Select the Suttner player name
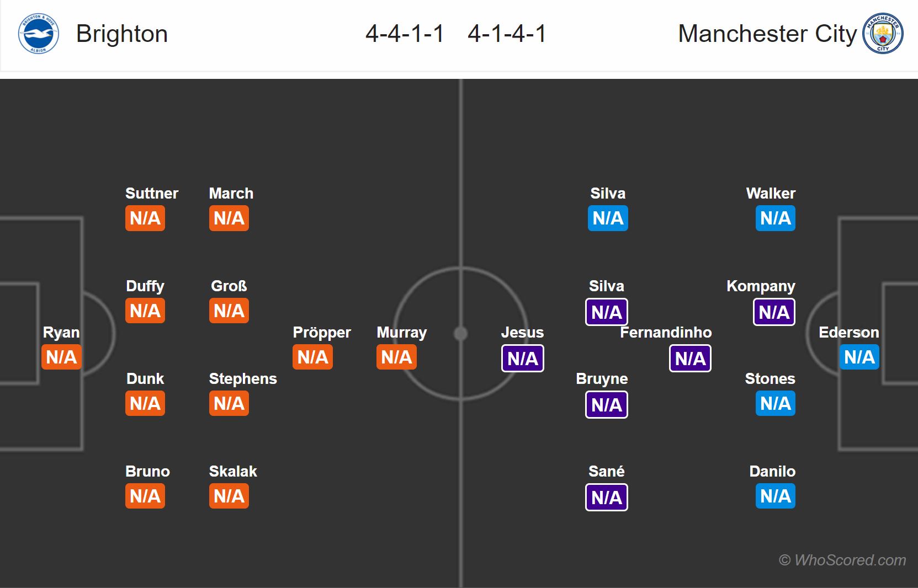The image size is (918, 588). [152, 194]
